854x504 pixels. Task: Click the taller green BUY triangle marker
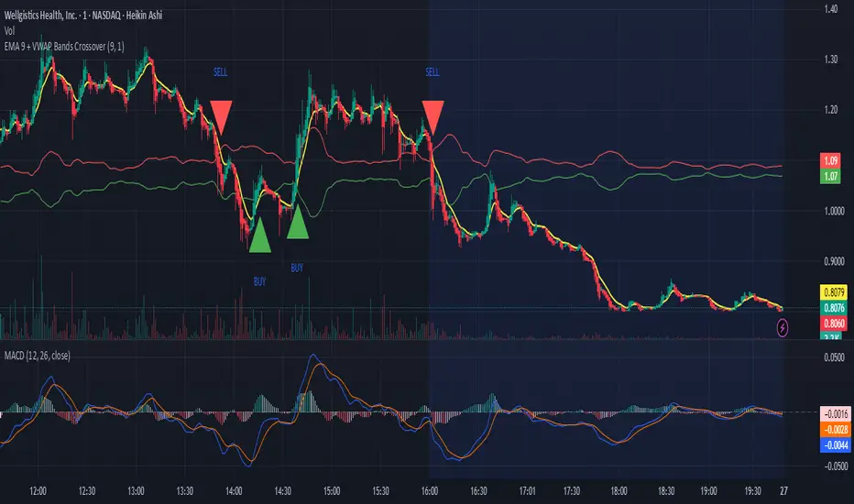pyautogui.click(x=260, y=235)
